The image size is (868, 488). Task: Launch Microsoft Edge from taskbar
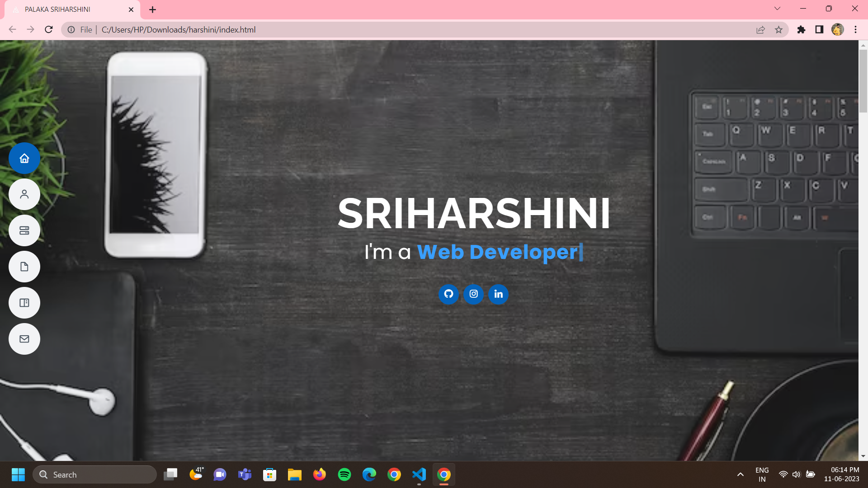(x=369, y=474)
